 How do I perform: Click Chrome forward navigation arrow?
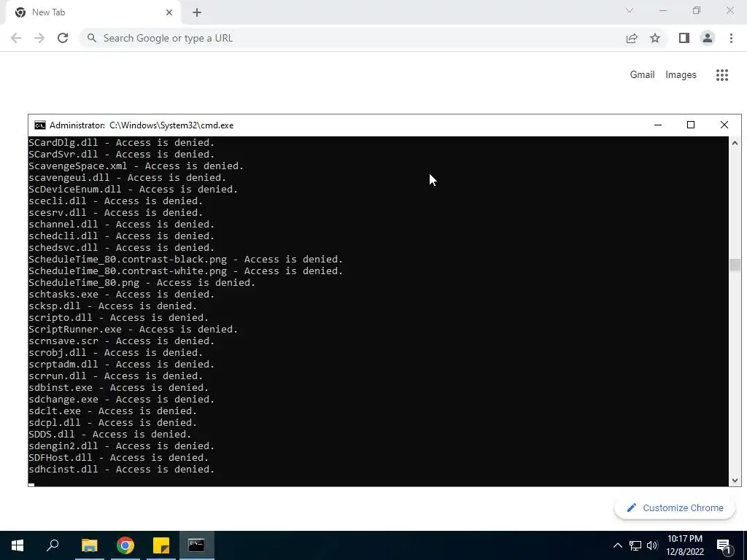[x=39, y=38]
